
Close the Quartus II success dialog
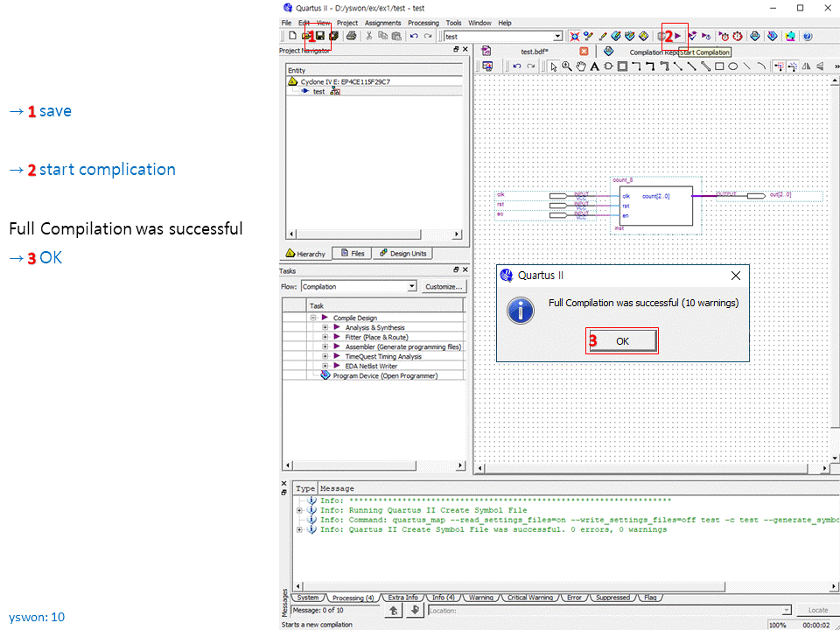[736, 276]
